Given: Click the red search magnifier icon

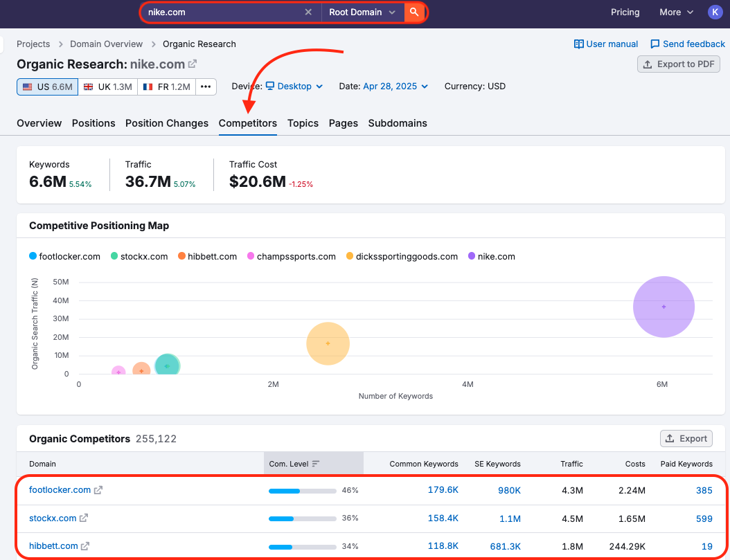Looking at the screenshot, I should 414,12.
